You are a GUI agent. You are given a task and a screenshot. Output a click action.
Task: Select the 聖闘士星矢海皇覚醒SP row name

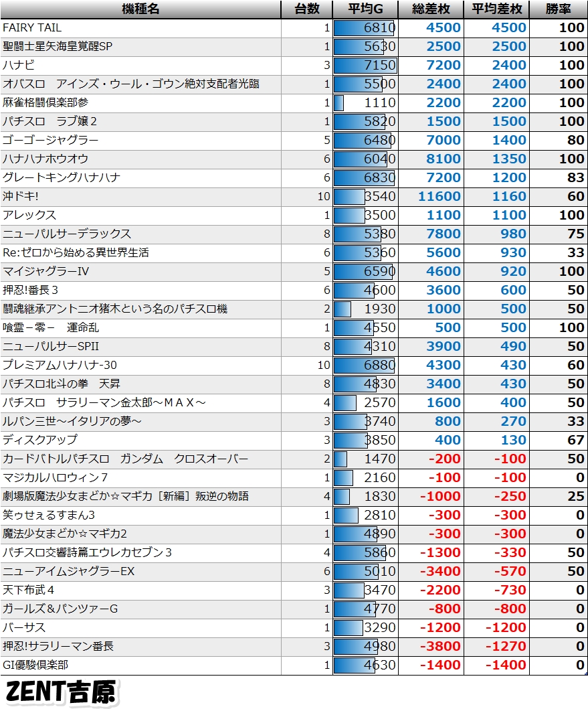pos(58,47)
